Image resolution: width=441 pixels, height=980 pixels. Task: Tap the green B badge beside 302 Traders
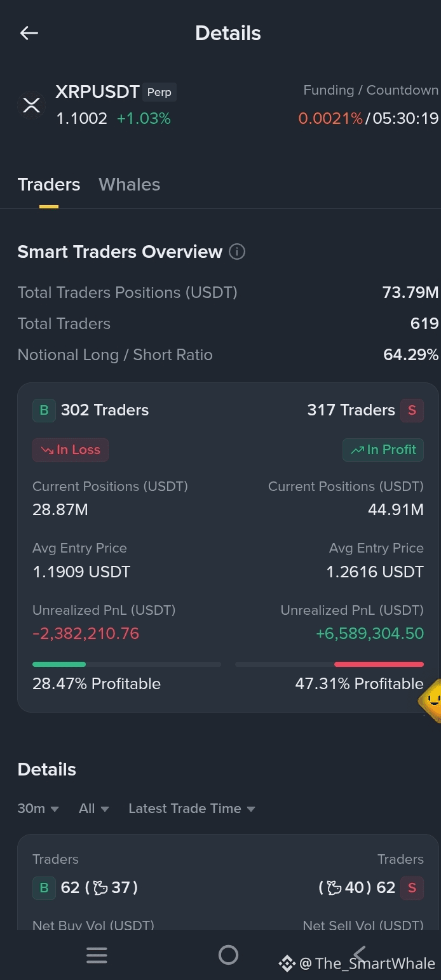coord(44,410)
